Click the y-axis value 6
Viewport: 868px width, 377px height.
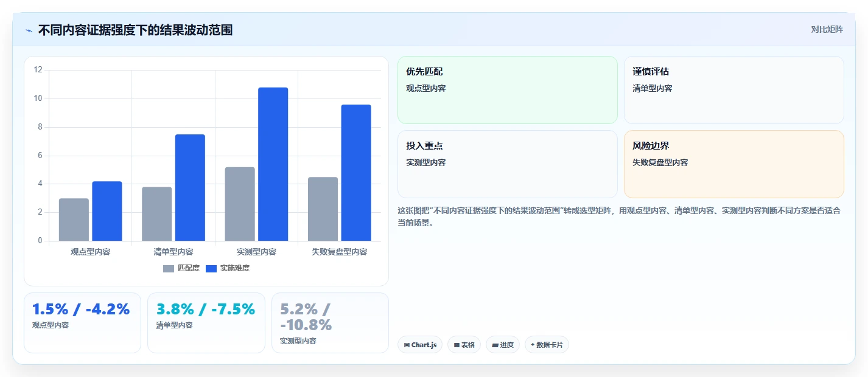click(x=40, y=156)
